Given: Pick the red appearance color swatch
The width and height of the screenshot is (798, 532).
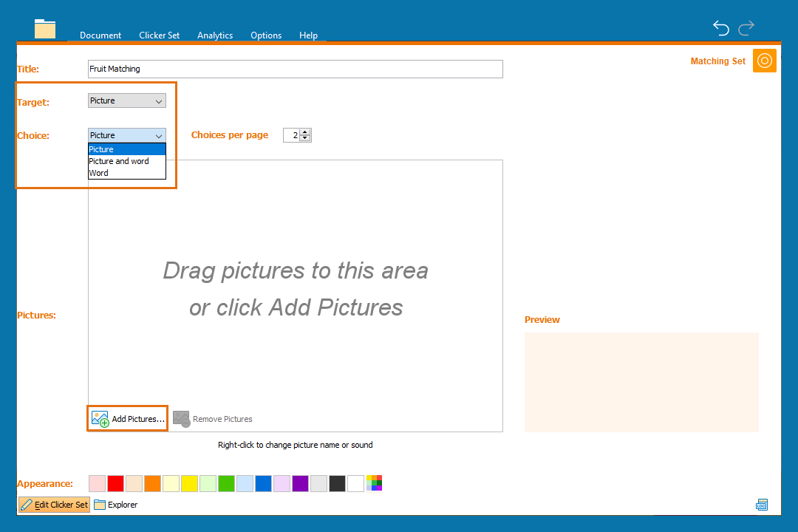Looking at the screenshot, I should pyautogui.click(x=115, y=483).
